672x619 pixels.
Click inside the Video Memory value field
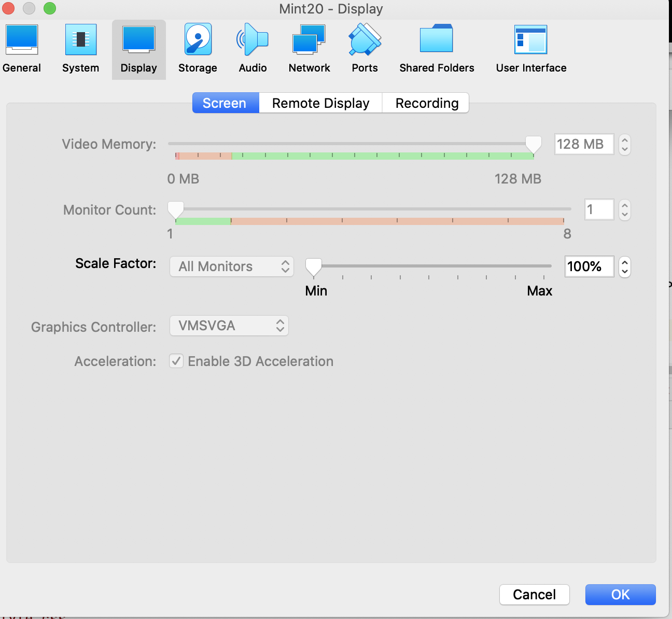pos(584,144)
